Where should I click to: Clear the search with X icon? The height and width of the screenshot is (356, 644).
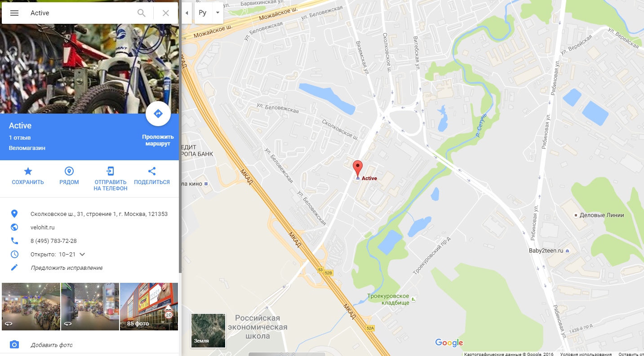click(x=166, y=13)
